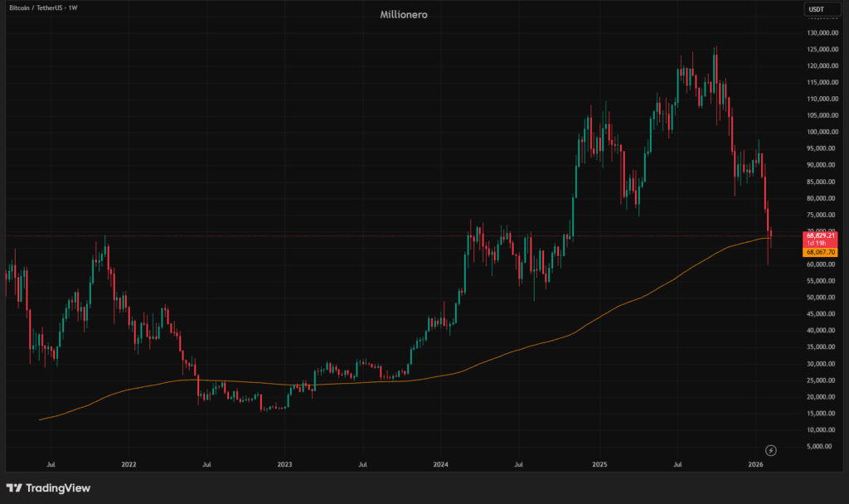Click the 50,000.00 price scale label

pyautogui.click(x=823, y=298)
